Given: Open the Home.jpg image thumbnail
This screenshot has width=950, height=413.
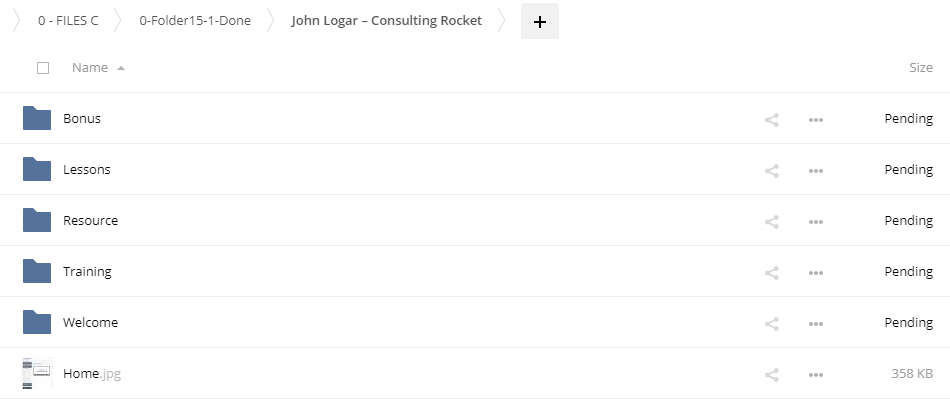Looking at the screenshot, I should coord(37,374).
